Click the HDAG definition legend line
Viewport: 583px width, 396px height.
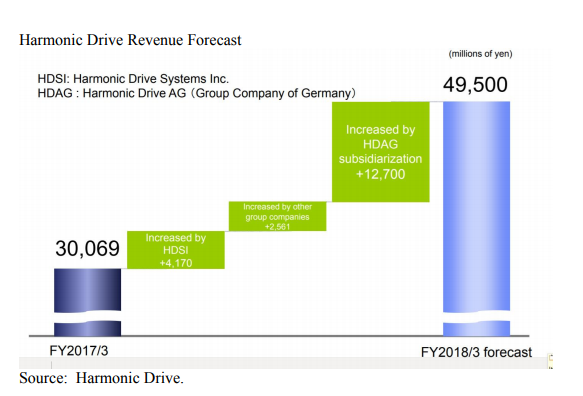coord(197,93)
